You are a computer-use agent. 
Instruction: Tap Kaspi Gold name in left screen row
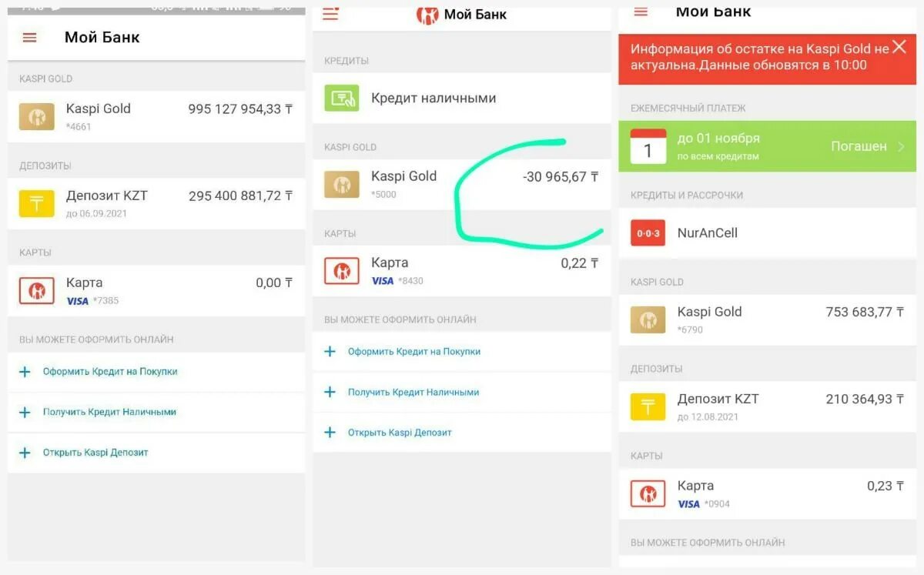99,109
